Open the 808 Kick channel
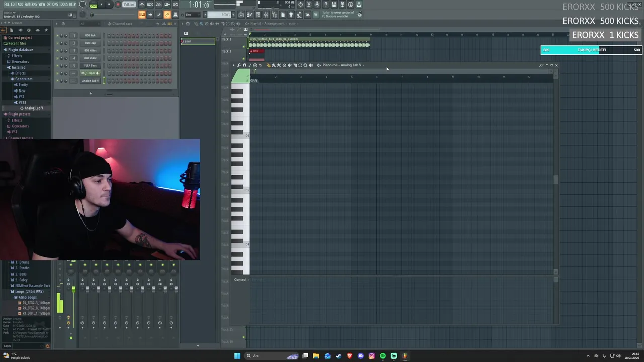The width and height of the screenshot is (644, 362). pyautogui.click(x=90, y=35)
